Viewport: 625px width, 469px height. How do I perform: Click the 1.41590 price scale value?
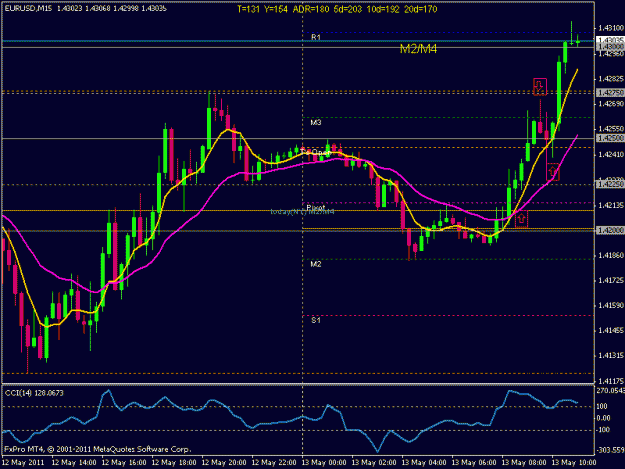click(x=611, y=306)
